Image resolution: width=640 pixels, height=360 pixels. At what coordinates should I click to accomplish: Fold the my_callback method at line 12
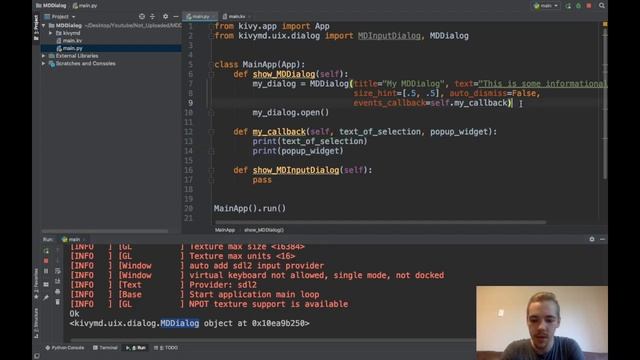(x=211, y=132)
